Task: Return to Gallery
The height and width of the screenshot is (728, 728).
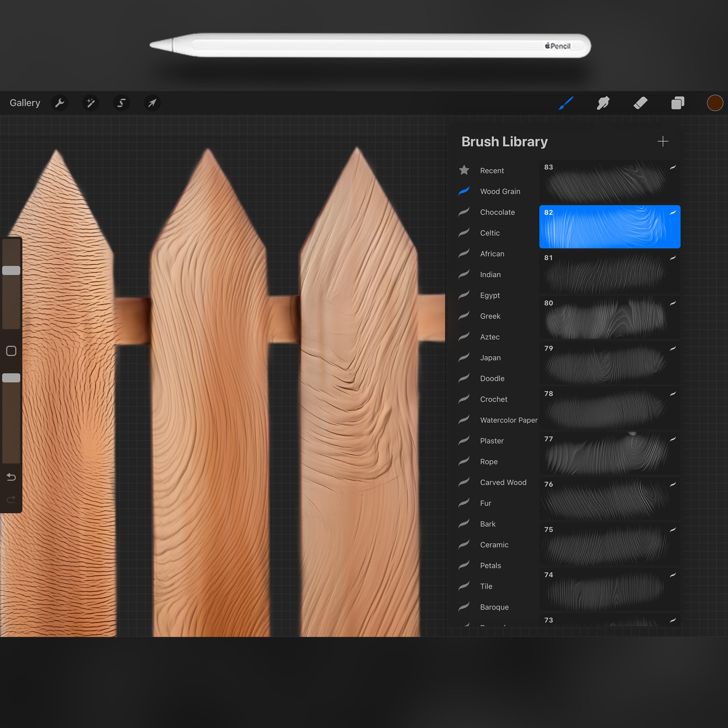Action: 25,103
